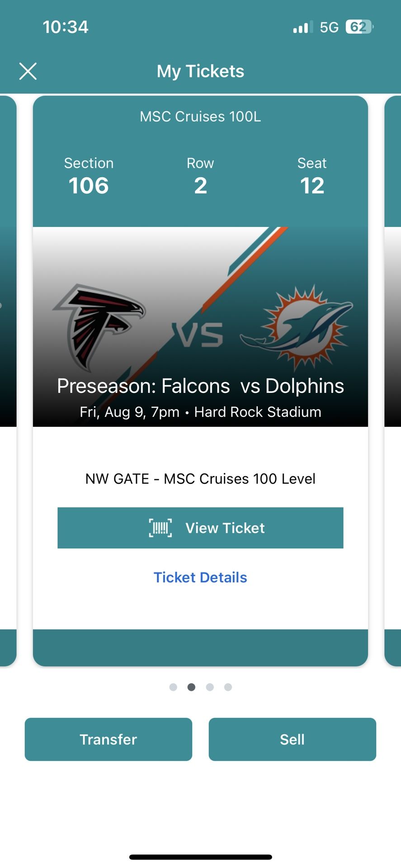Image resolution: width=401 pixels, height=868 pixels.
Task: Go to the first ticket page dot
Action: (173, 687)
